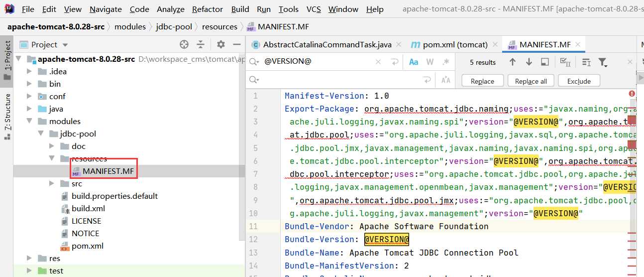Open the Build menu
644x277 pixels.
pyautogui.click(x=240, y=9)
